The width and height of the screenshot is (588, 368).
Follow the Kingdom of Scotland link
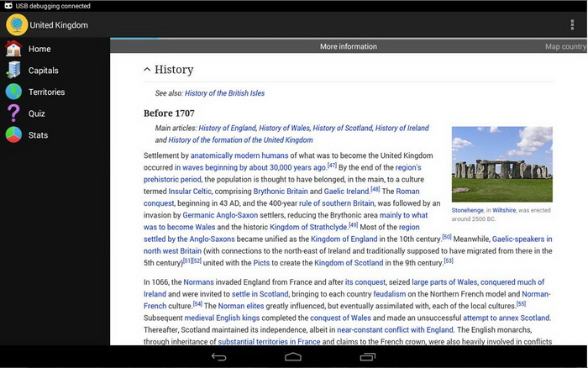(349, 263)
